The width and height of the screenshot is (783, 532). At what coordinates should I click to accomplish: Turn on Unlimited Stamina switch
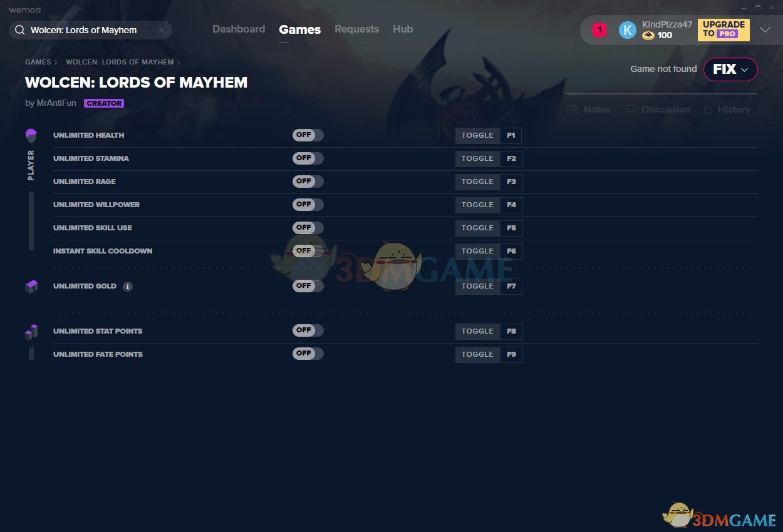pyautogui.click(x=308, y=158)
